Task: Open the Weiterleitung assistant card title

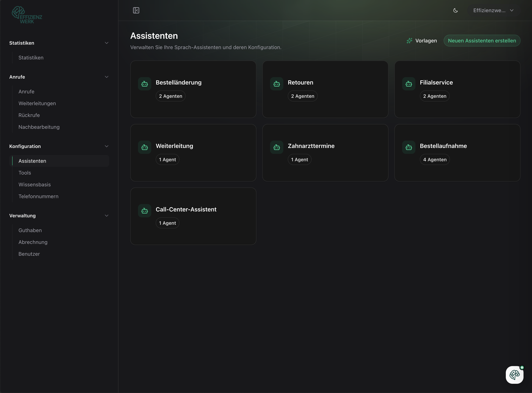Action: click(x=174, y=146)
